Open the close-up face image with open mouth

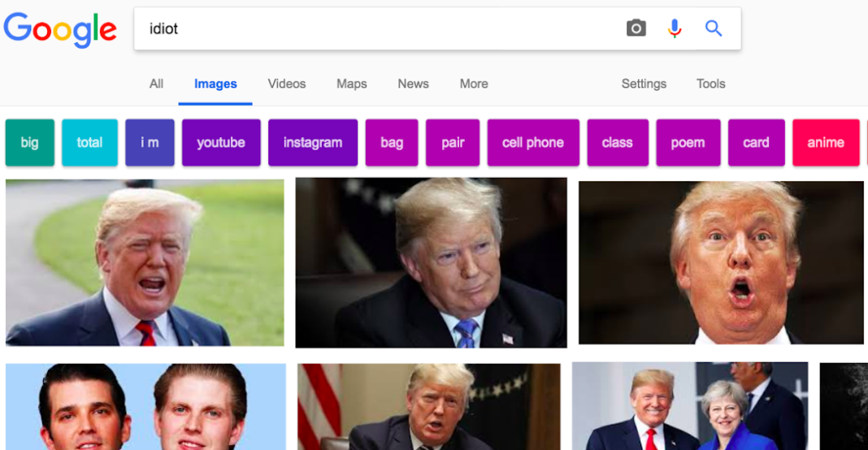(721, 262)
